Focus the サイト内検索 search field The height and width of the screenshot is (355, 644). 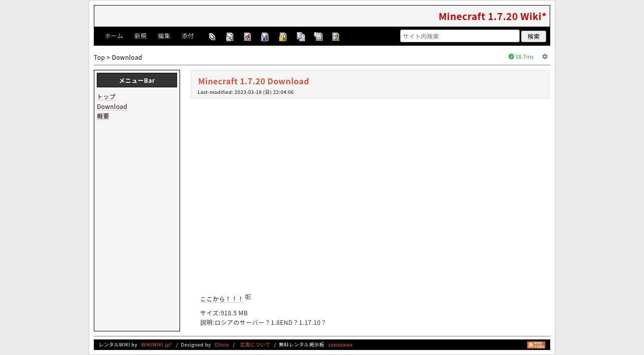click(x=460, y=36)
